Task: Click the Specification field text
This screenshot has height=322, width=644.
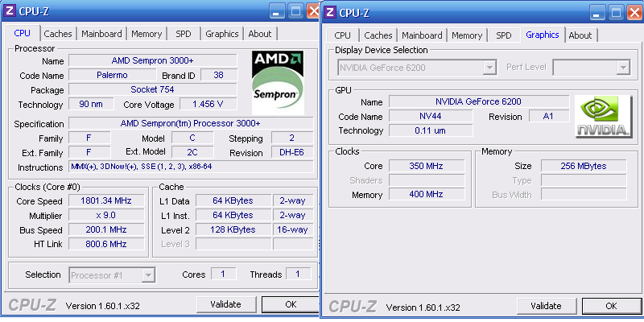Action: click(191, 123)
